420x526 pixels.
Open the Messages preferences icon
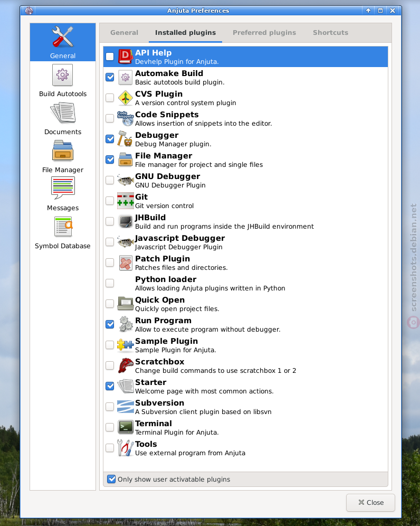point(63,188)
